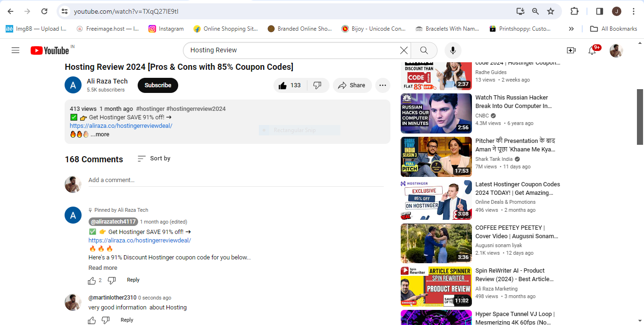644x325 pixels.
Task: Toggle the browser side panel icon
Action: (x=600, y=11)
